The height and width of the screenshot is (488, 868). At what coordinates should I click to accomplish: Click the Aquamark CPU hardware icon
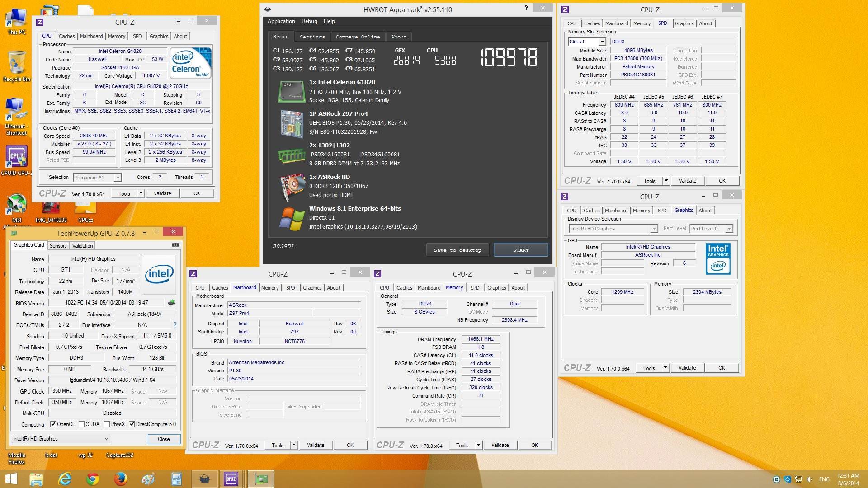(291, 91)
